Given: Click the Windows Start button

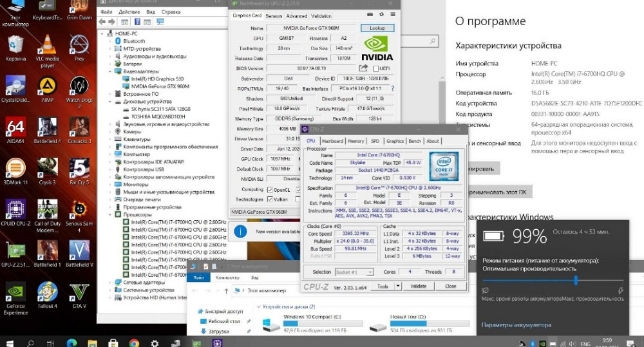Looking at the screenshot, I should point(10,343).
